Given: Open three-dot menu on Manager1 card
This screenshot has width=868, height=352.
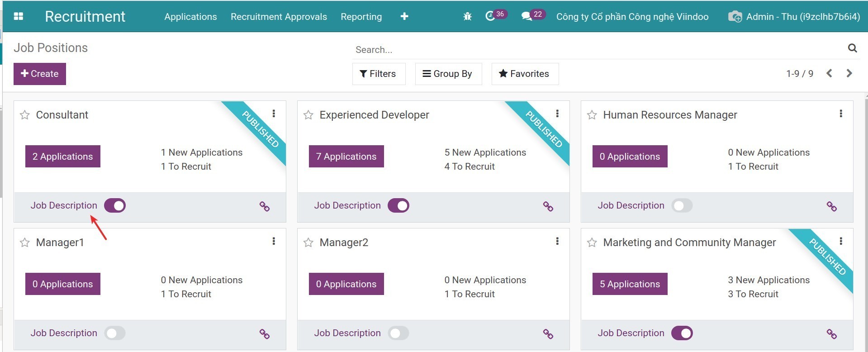Looking at the screenshot, I should coord(274,242).
